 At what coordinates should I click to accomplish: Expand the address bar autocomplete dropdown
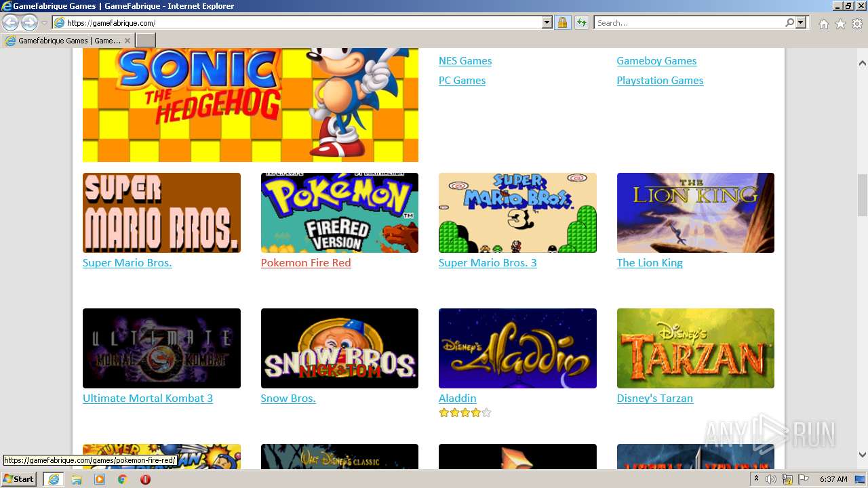tap(547, 23)
